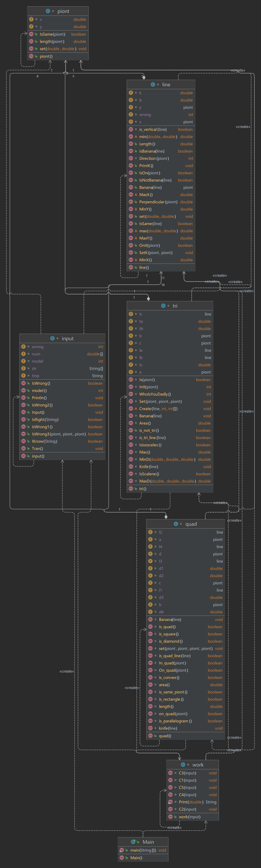261x868 pixels.
Task: Click the class icon beside the tri title
Action: 163,306
